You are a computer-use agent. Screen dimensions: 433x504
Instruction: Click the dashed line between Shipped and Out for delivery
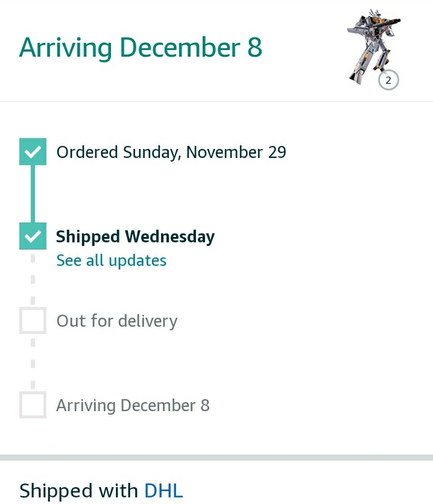33,279
